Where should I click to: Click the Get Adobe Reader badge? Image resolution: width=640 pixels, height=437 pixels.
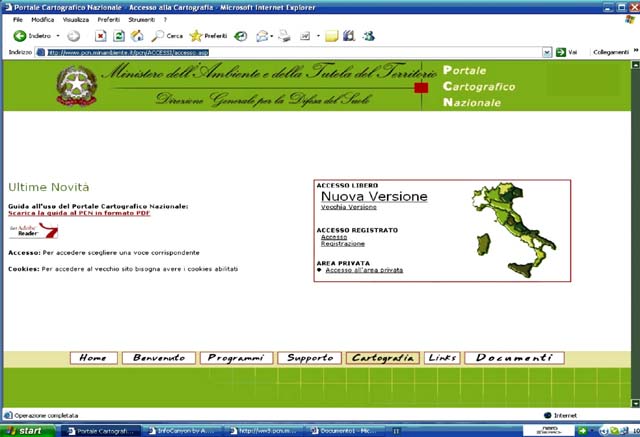click(33, 231)
